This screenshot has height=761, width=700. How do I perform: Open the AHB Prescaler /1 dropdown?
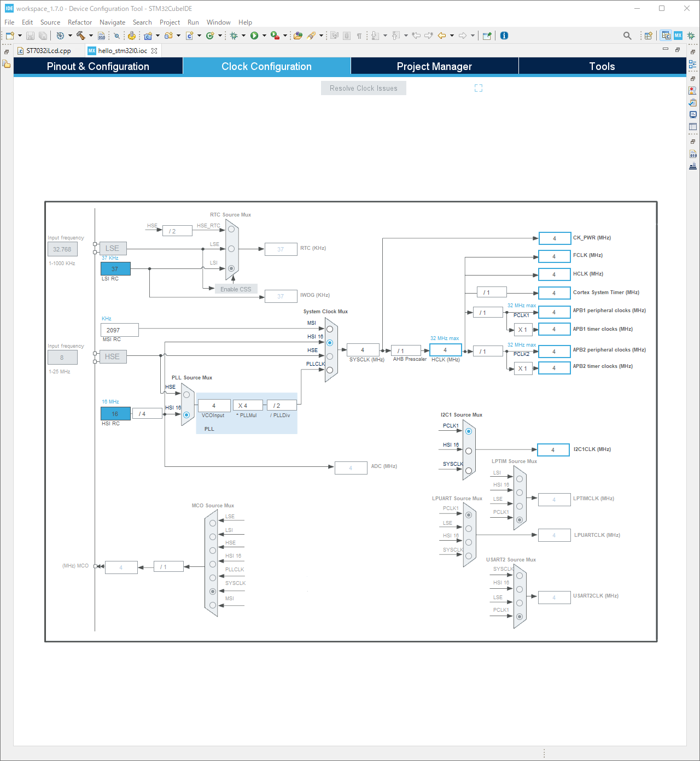pos(406,351)
